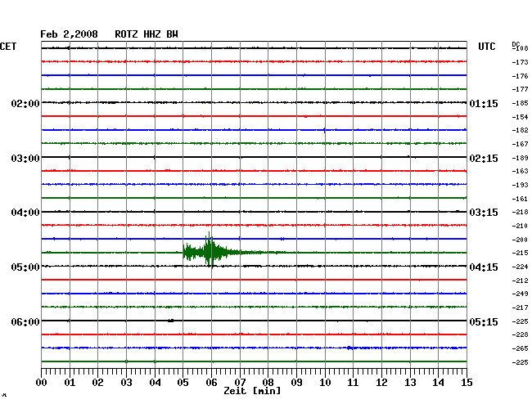Click the DC offset value "-212"
Image resolution: width=532 pixels, height=404 pixels.
pyautogui.click(x=520, y=281)
